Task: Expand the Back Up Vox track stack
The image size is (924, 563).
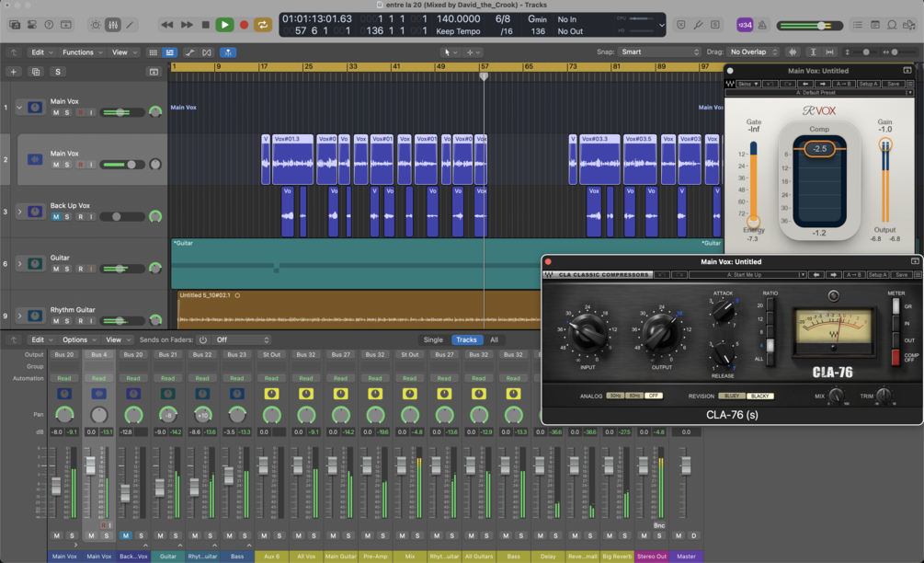Action: click(19, 211)
